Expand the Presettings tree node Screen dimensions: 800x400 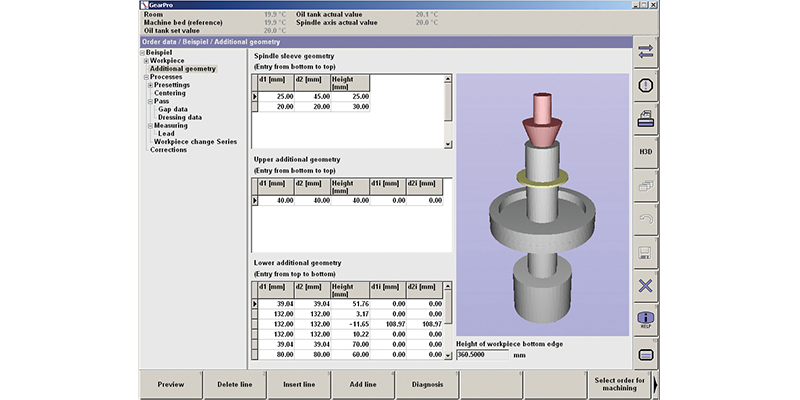pos(151,85)
